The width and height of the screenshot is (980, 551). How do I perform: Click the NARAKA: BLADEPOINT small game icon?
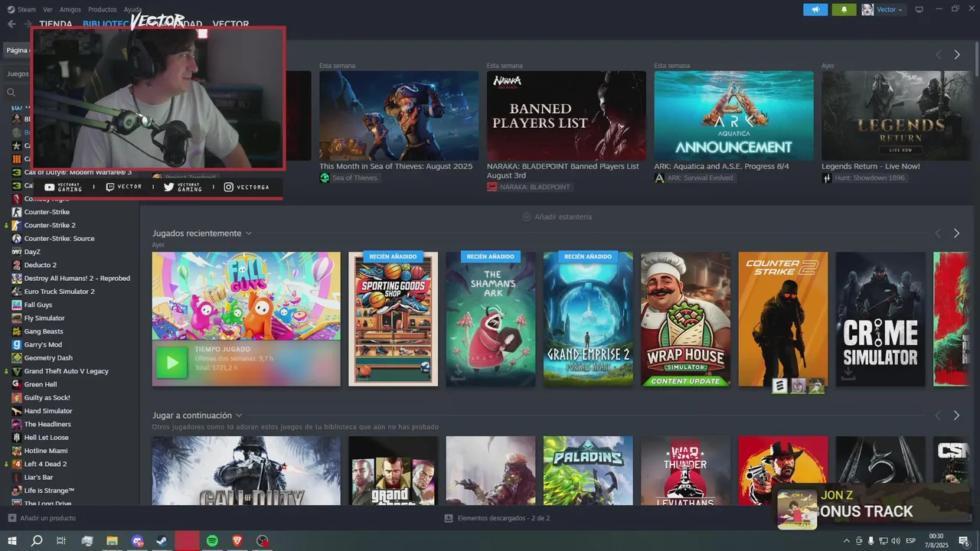[492, 187]
